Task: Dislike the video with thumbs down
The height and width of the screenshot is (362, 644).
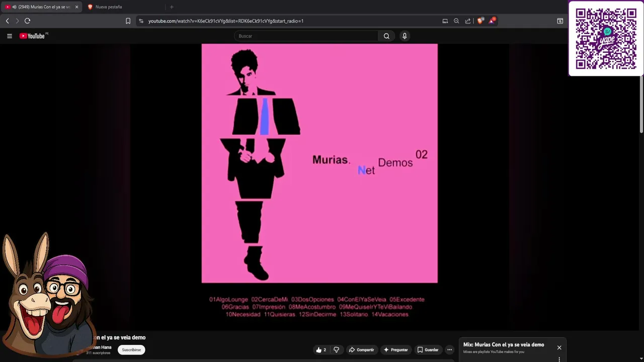Action: coord(337,350)
